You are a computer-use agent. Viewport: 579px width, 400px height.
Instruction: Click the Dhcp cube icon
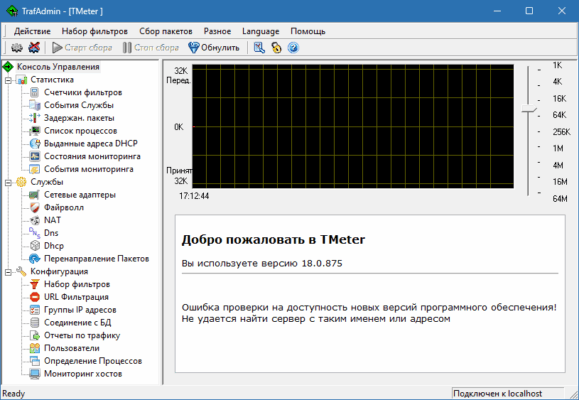click(35, 246)
